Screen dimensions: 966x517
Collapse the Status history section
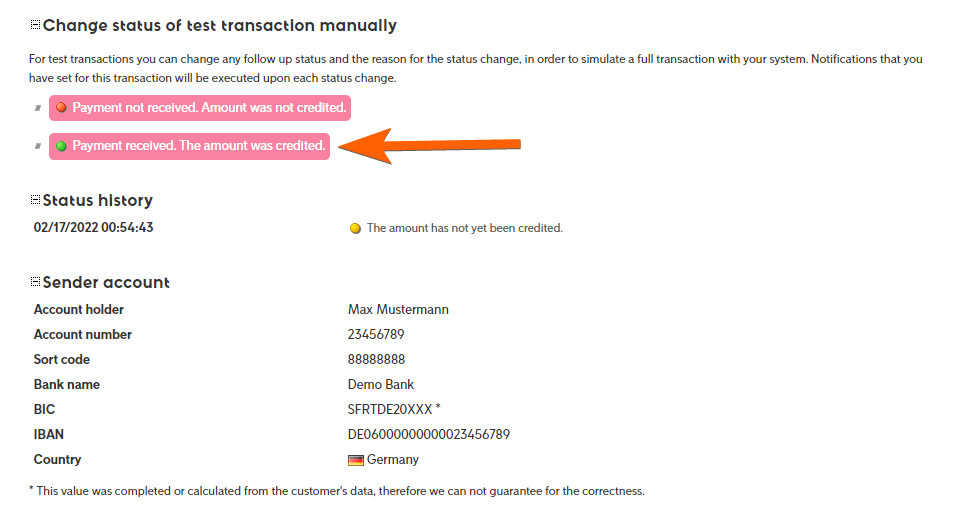pos(35,200)
